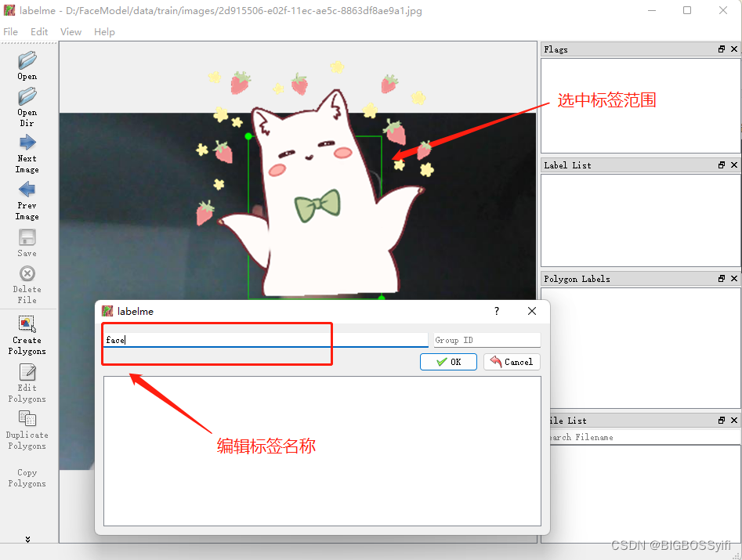Select the Edit Polygons tool
Viewport: 742px width, 560px height.
point(27,372)
